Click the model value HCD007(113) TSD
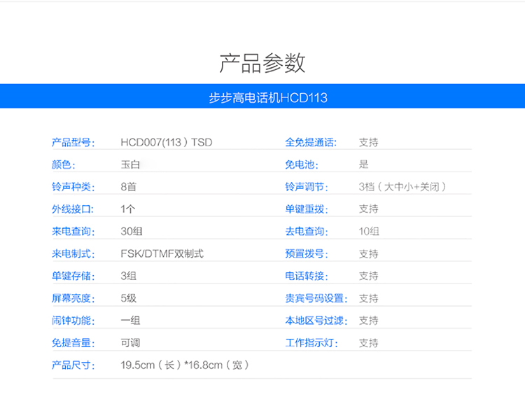Viewport: 525px width, 420px height. tap(167, 142)
